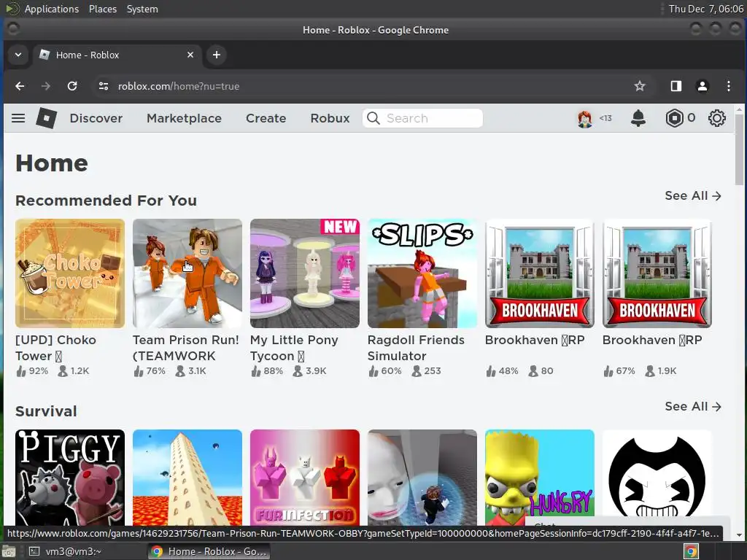
Task: Open Chrome three-dot menu
Action: pos(729,86)
